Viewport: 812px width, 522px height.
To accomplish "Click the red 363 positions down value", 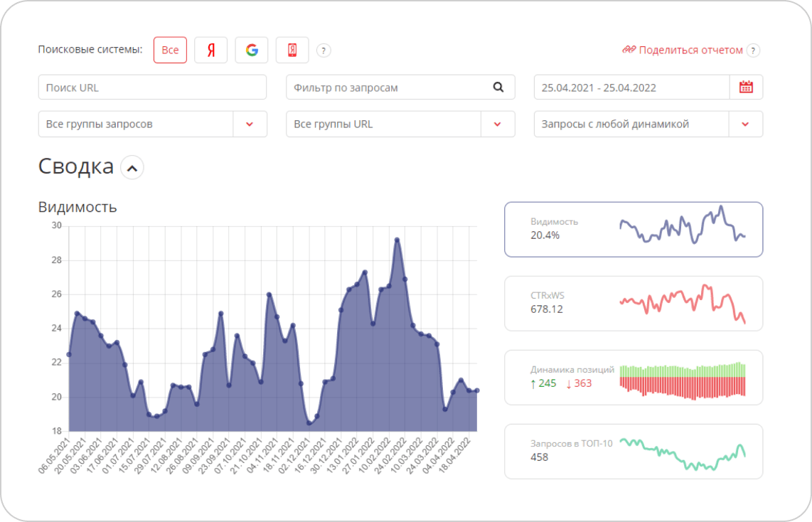I will [579, 384].
